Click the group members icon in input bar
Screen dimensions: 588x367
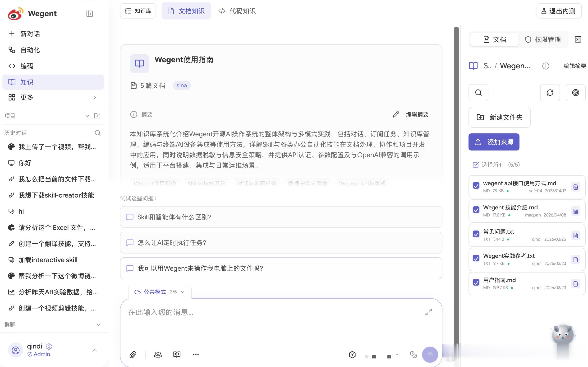click(x=158, y=355)
